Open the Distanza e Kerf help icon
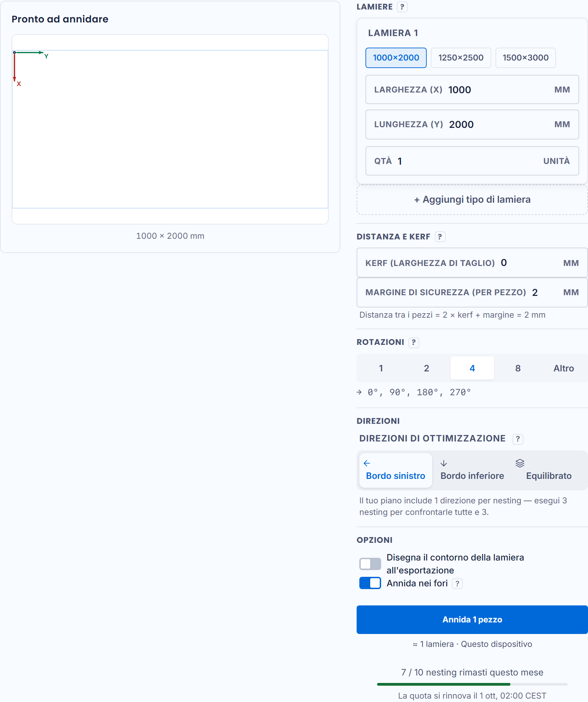The image size is (588, 702). pyautogui.click(x=440, y=237)
